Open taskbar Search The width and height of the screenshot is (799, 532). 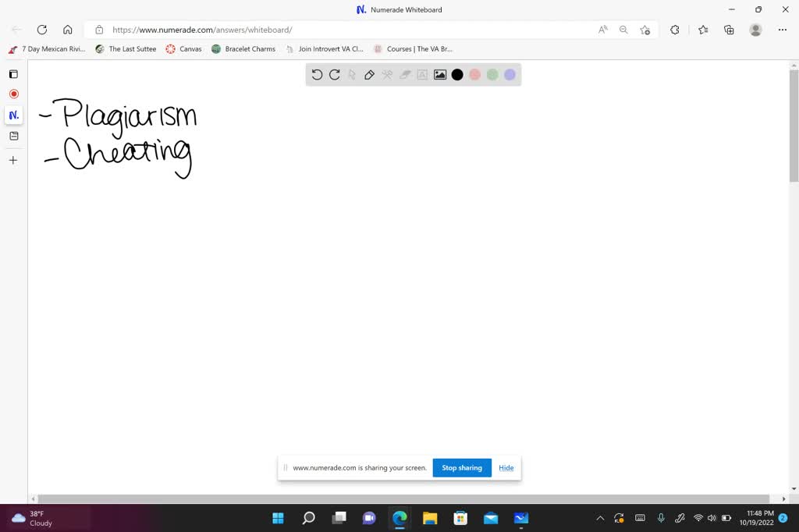308,518
